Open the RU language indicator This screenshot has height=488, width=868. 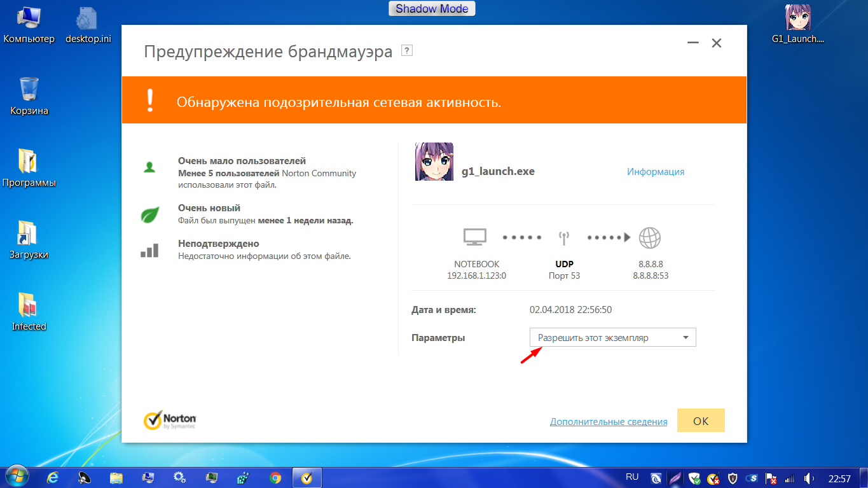pyautogui.click(x=632, y=477)
